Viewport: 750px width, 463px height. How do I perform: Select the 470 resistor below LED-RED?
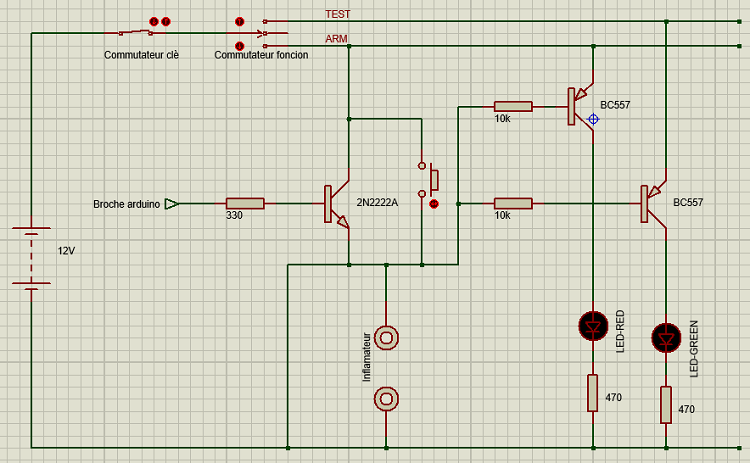tap(593, 393)
